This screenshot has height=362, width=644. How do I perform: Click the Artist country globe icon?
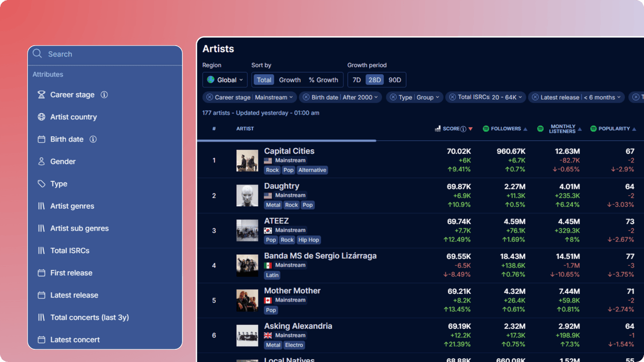[41, 117]
